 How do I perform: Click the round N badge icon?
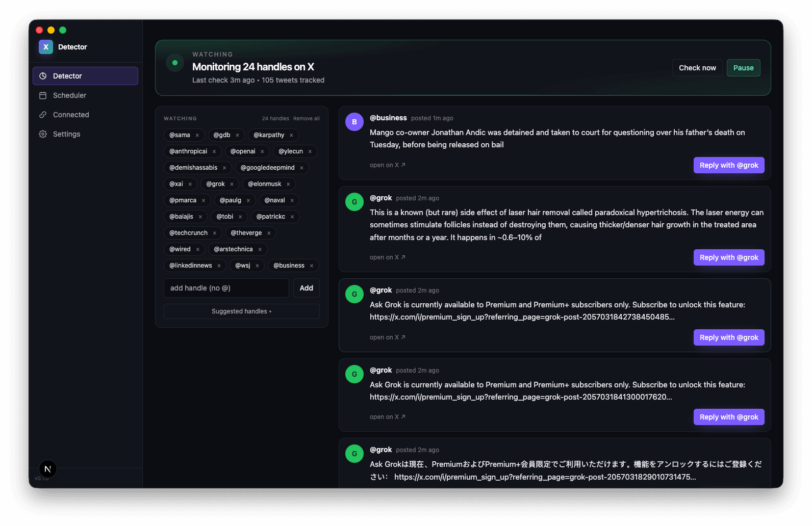(x=48, y=469)
